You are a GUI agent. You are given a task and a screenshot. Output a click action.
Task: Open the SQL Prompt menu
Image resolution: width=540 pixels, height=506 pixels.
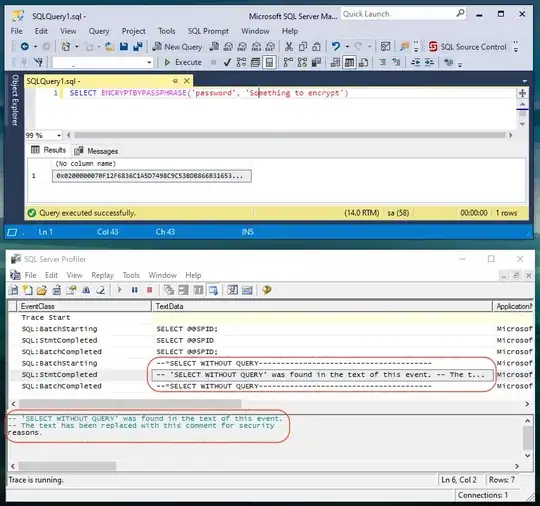pos(208,31)
